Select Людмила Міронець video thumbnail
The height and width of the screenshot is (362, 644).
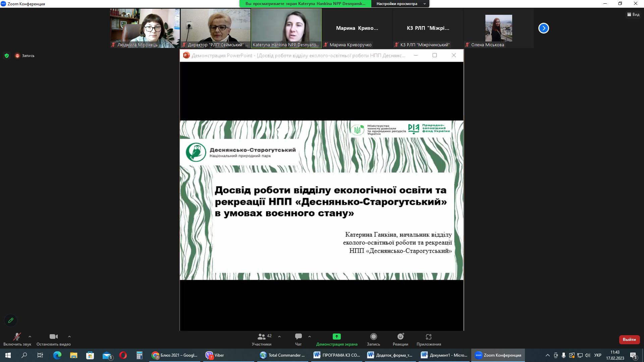[145, 28]
